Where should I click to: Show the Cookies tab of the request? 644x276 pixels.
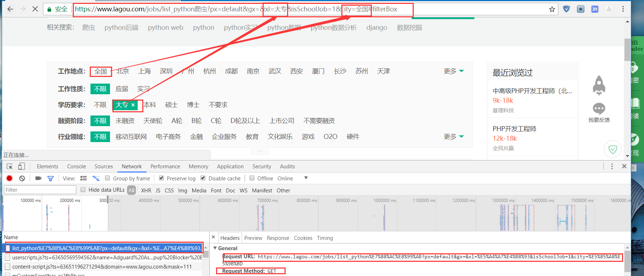(x=303, y=238)
